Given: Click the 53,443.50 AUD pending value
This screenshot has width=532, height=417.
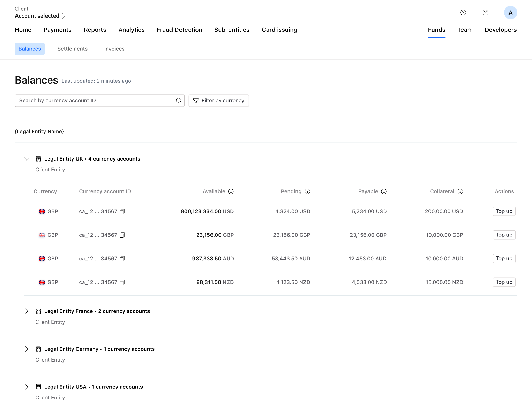Looking at the screenshot, I should [x=291, y=259].
